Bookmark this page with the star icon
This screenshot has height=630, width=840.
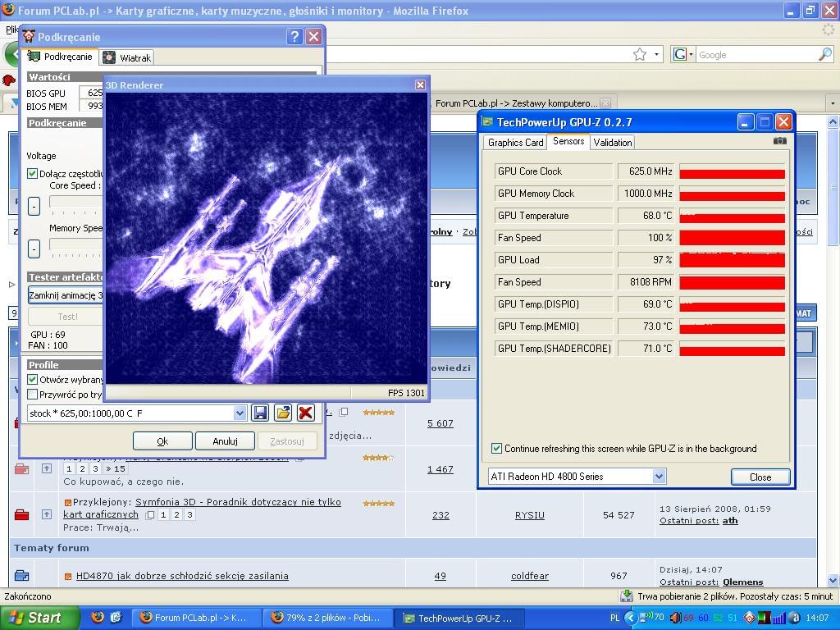640,55
